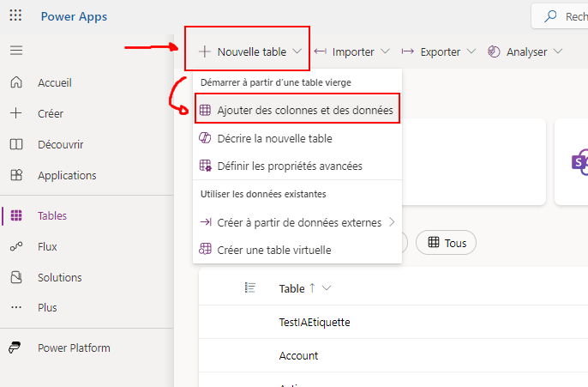The image size is (588, 387).
Task: Open the TestIAEtiquette table row
Action: pyautogui.click(x=393, y=322)
